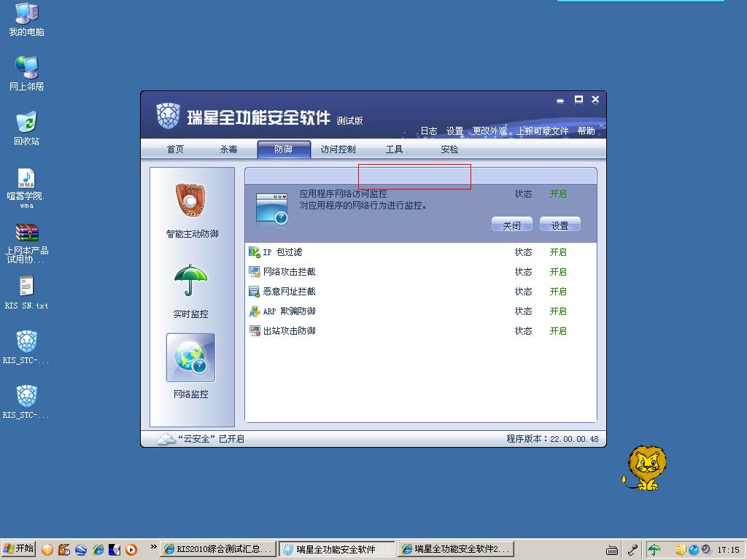Select the 网络监控 globe icon
Viewport: 747px width, 560px height.
click(190, 357)
